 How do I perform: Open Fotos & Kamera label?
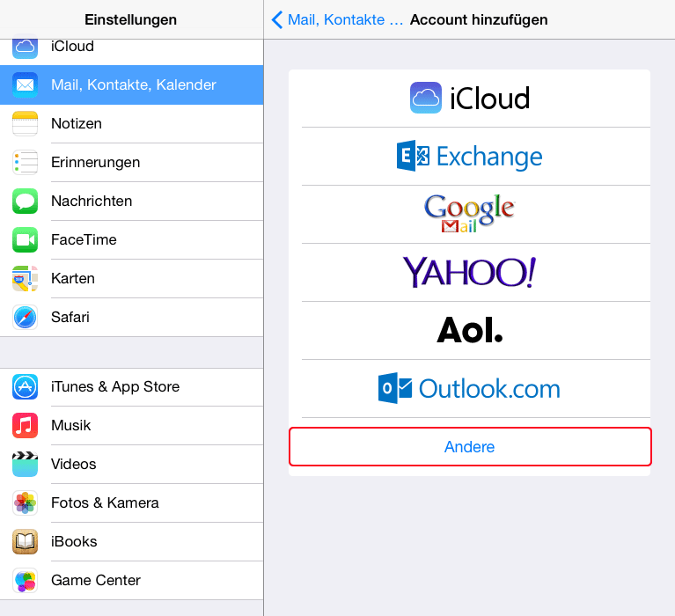click(x=105, y=502)
